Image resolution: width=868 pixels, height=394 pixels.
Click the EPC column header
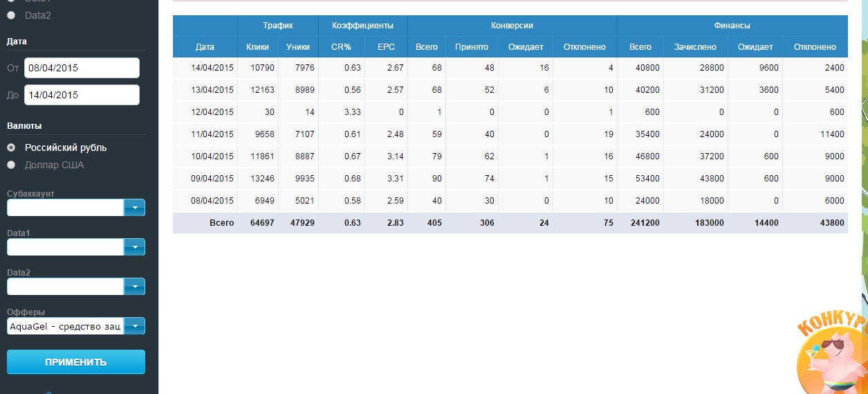pos(386,47)
